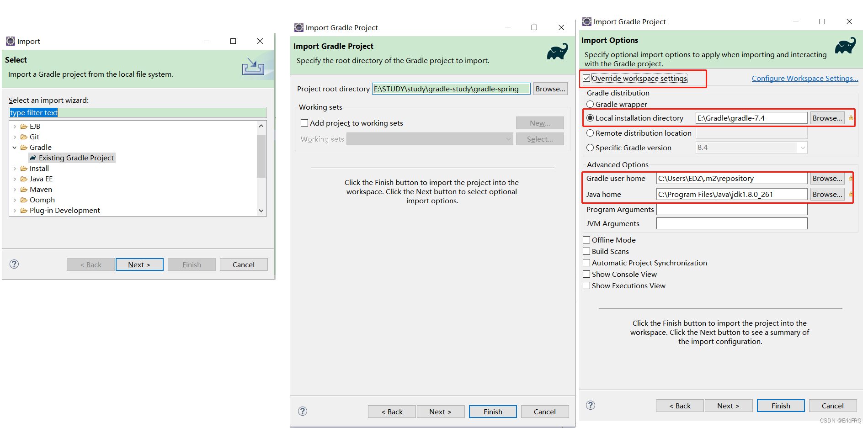Expand the Install tree node
Viewport: 868px width, 428px height.
coord(15,169)
